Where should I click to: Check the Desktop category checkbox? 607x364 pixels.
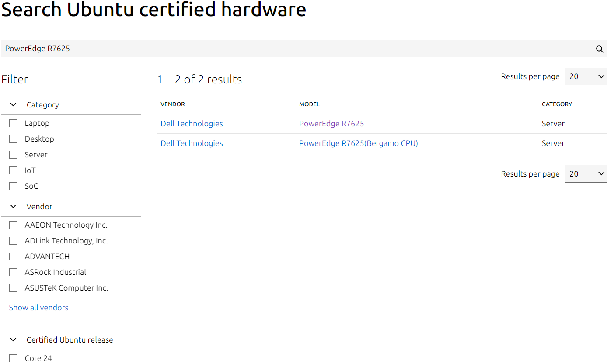[x=13, y=139]
